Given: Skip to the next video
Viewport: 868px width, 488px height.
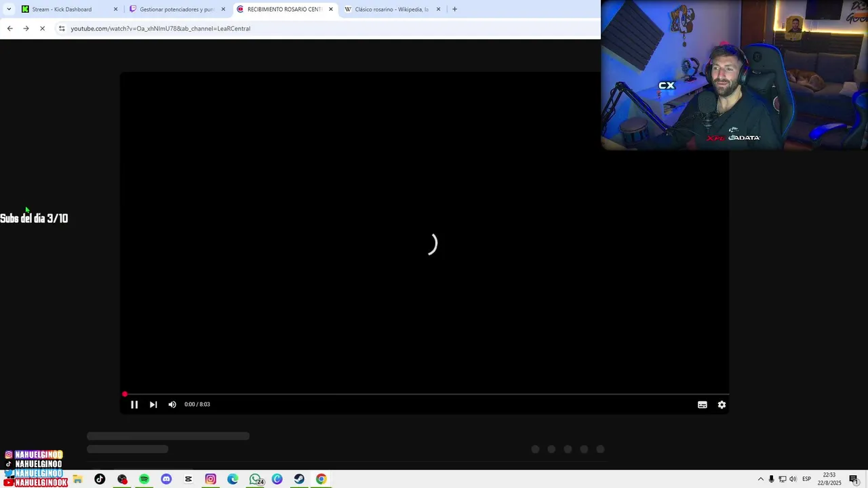Looking at the screenshot, I should click(153, 405).
